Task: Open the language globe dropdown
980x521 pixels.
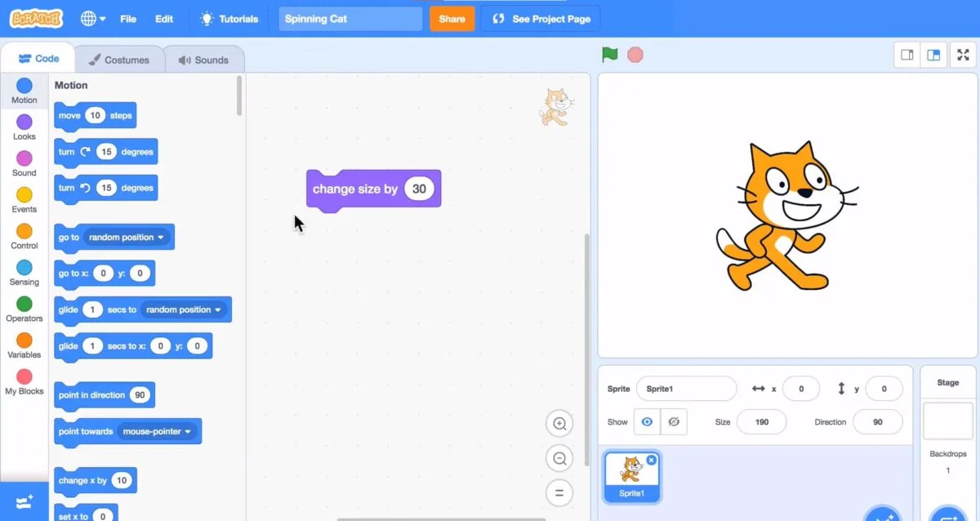Action: [x=93, y=19]
